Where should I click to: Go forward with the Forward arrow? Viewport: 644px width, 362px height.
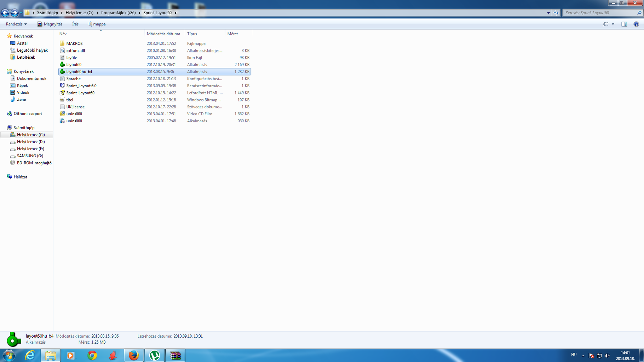coord(15,13)
